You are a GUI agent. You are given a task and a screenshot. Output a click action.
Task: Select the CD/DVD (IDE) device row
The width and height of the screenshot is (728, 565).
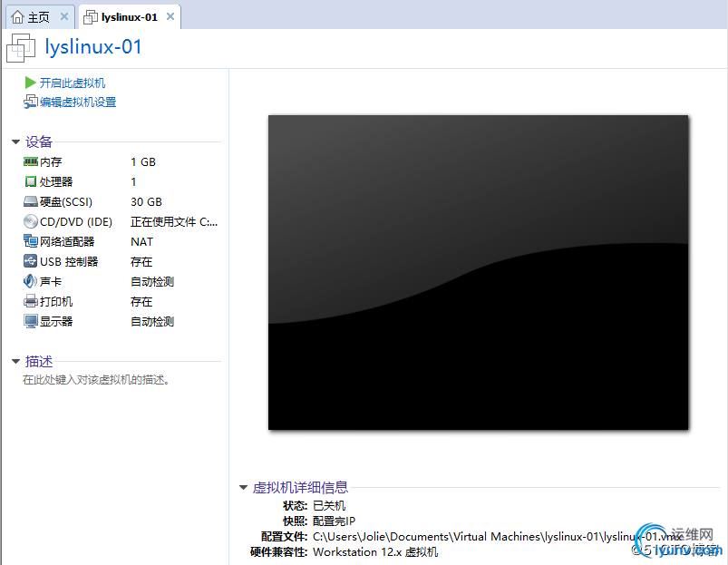121,222
